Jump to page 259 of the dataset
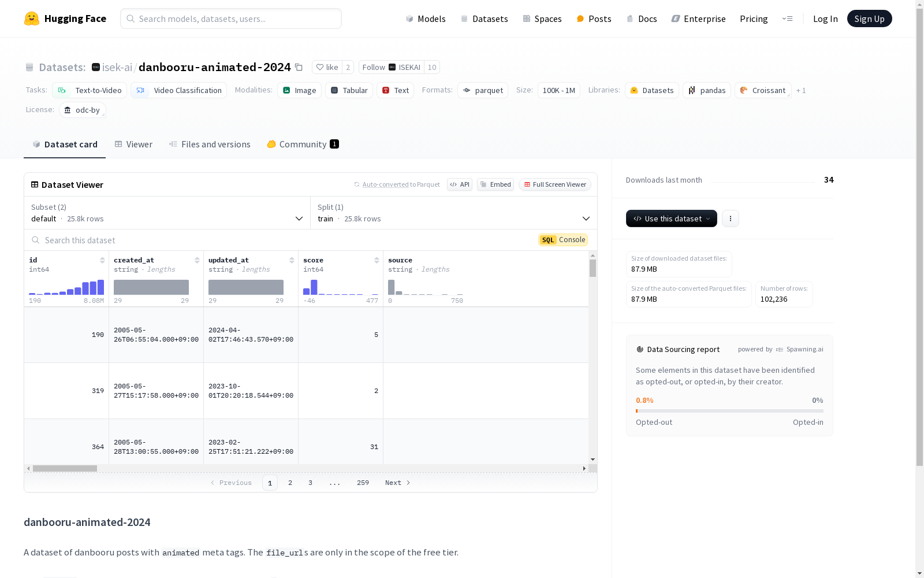 point(363,483)
